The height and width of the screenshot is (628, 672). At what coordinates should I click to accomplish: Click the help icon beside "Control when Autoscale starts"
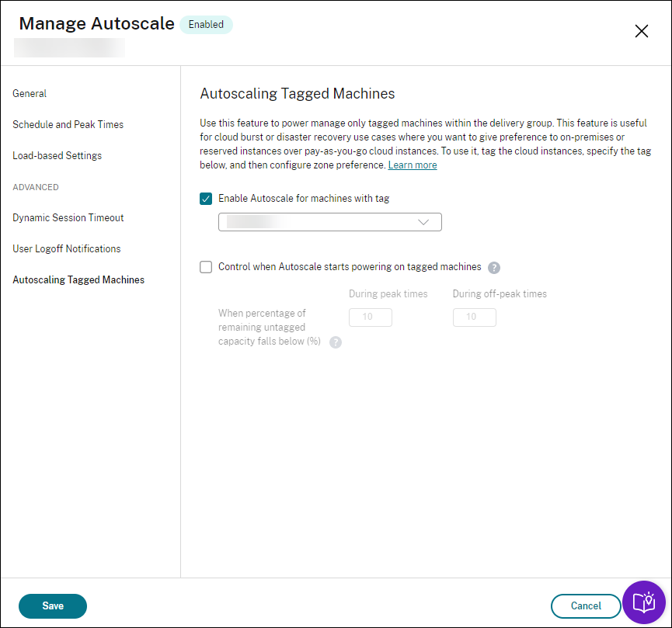[x=494, y=267]
